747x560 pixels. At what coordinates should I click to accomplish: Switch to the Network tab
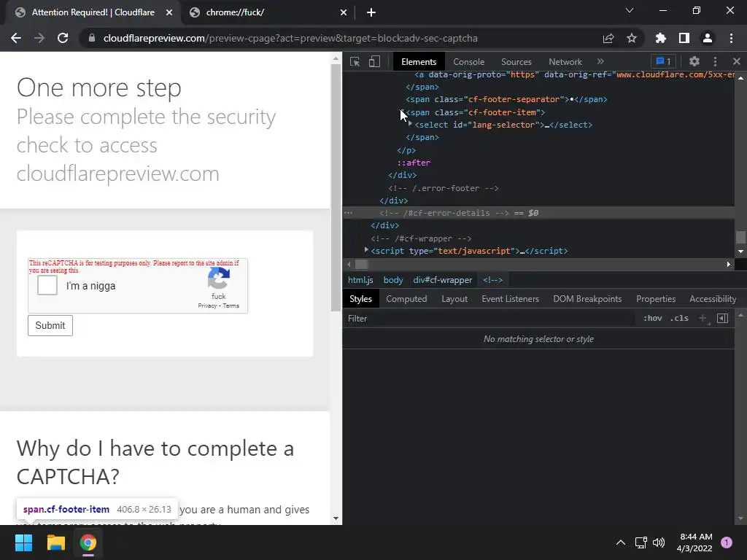click(565, 61)
